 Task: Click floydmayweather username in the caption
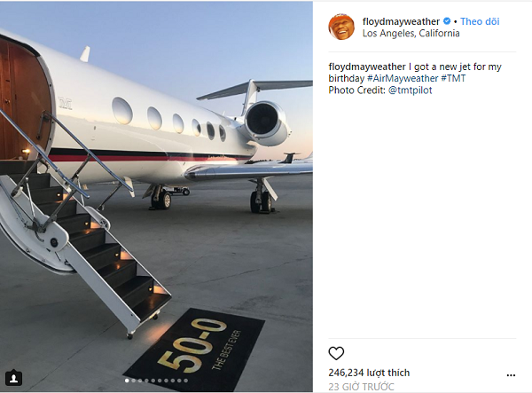(366, 66)
